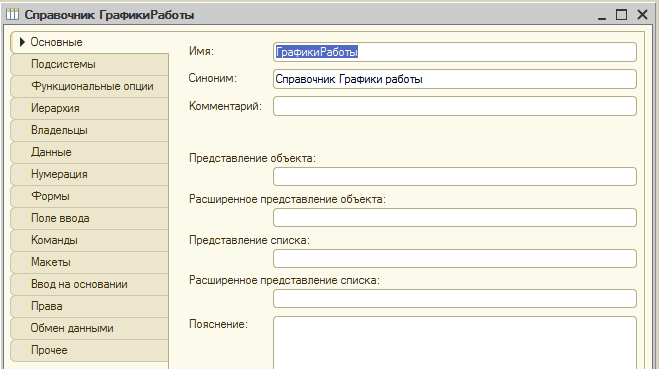Click the arrow marker beside Основные
Image resolution: width=659 pixels, height=369 pixels.
[x=22, y=42]
